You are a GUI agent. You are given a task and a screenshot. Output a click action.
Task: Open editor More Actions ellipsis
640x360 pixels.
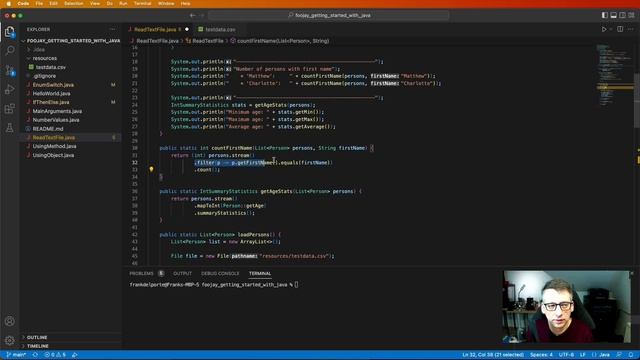(x=631, y=29)
